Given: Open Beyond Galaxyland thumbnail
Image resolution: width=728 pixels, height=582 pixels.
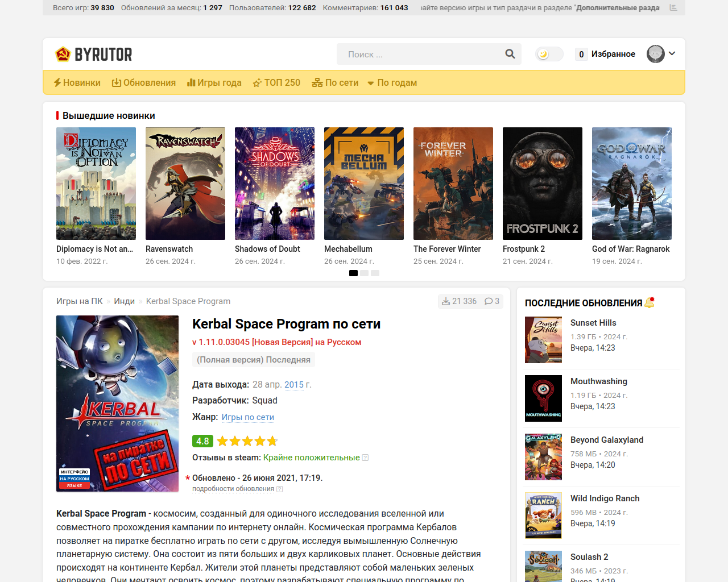Looking at the screenshot, I should point(543,457).
